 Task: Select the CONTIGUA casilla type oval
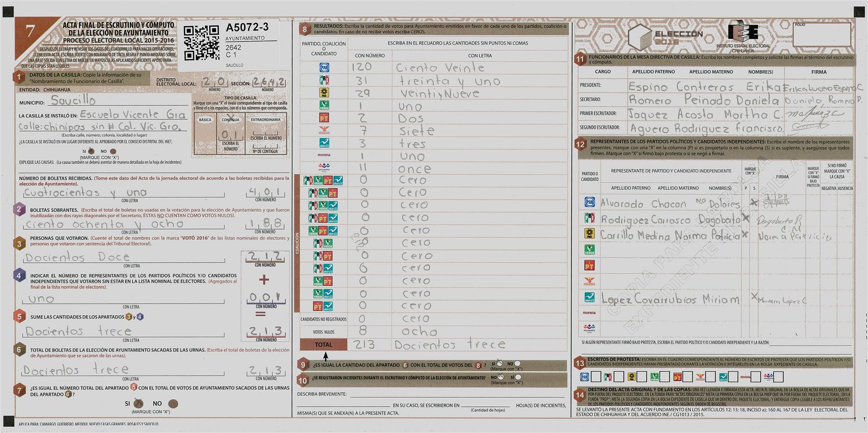pyautogui.click(x=230, y=120)
